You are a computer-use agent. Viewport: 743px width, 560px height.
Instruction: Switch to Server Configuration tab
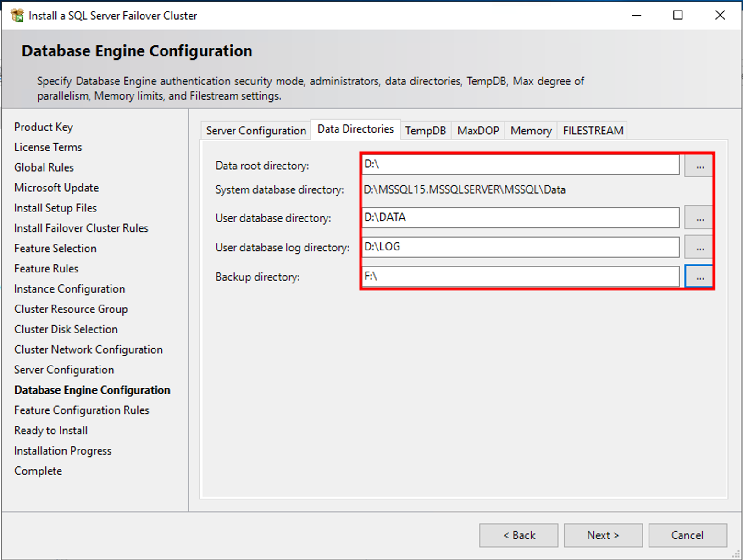tap(256, 131)
